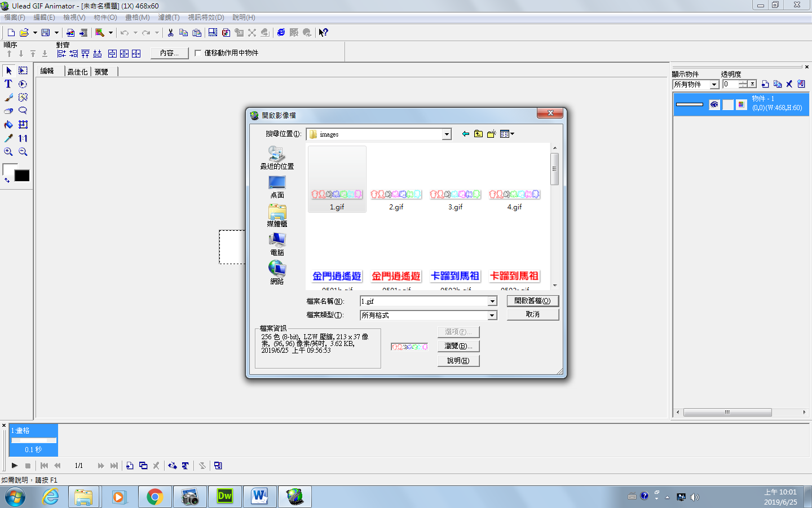Select the Text tool in toolbox
The image size is (812, 508).
tap(8, 84)
